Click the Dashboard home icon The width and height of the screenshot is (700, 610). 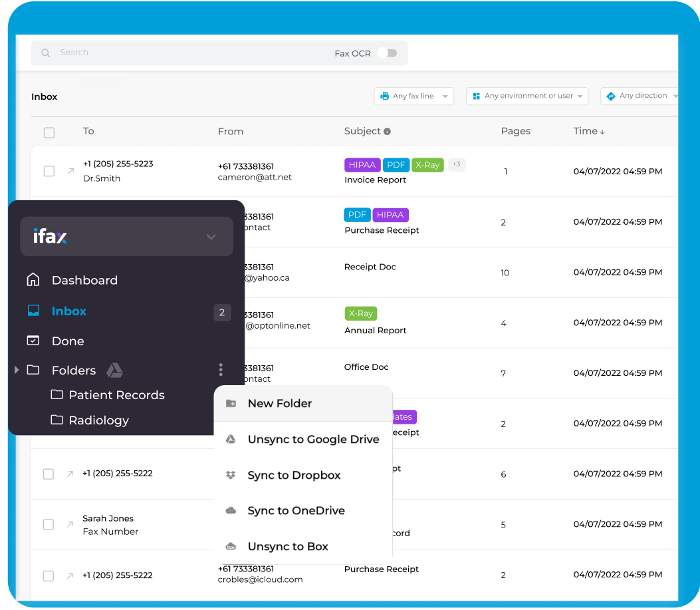click(x=33, y=280)
